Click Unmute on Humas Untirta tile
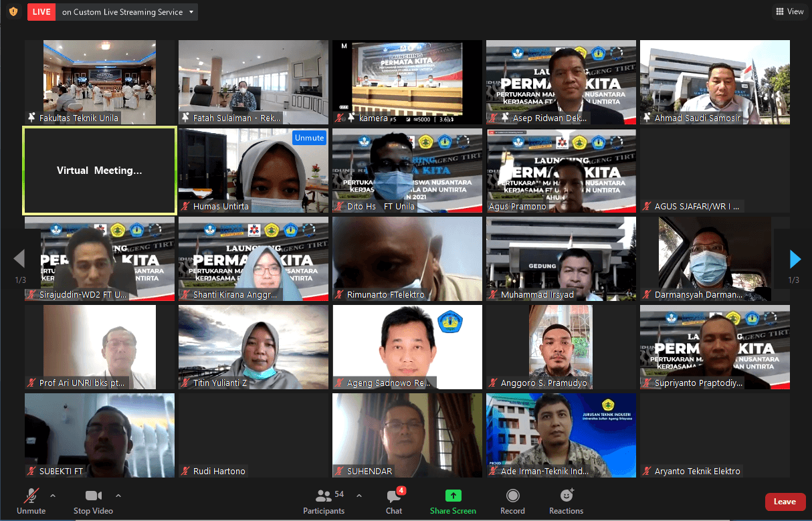This screenshot has width=812, height=521. [x=308, y=138]
